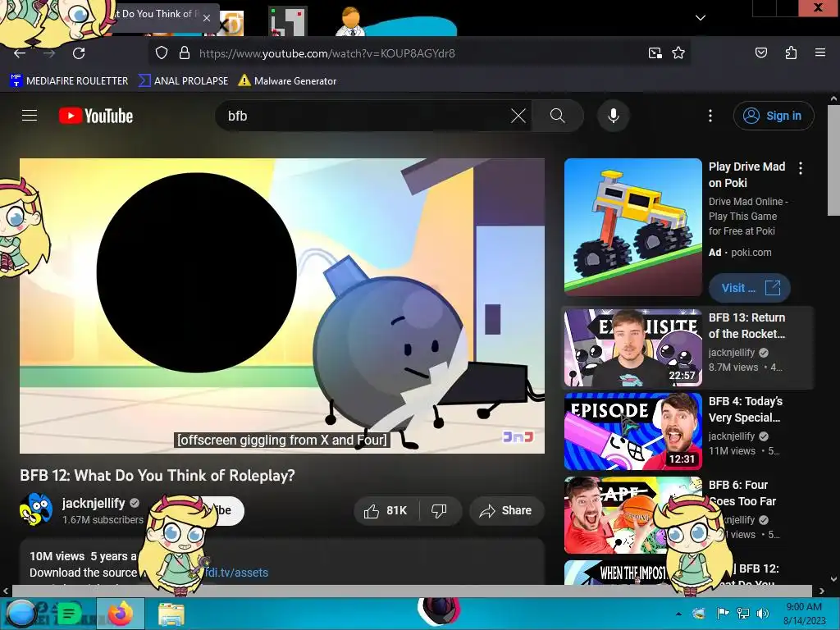840x630 pixels.
Task: Click the scrollbar up arrow
Action: [x=834, y=98]
